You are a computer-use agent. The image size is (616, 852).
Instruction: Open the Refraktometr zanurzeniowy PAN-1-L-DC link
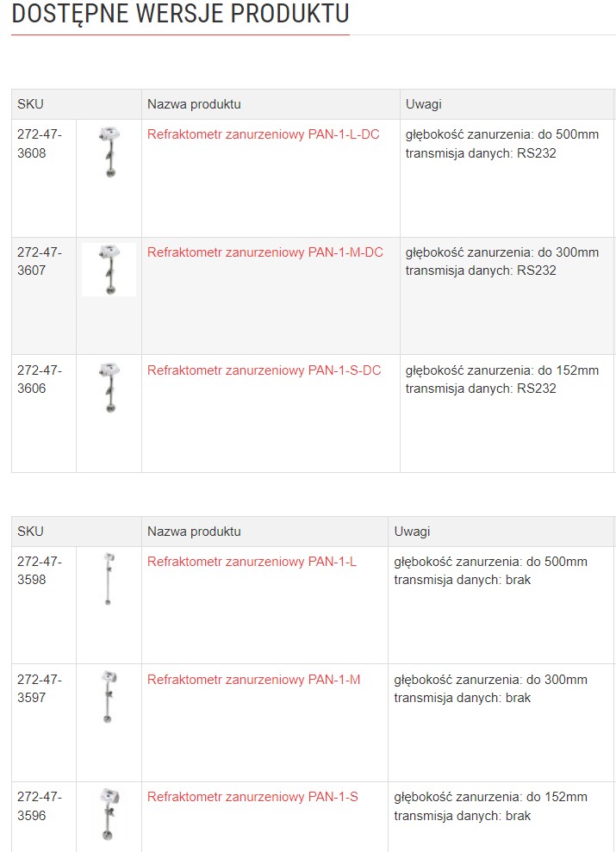click(x=263, y=134)
